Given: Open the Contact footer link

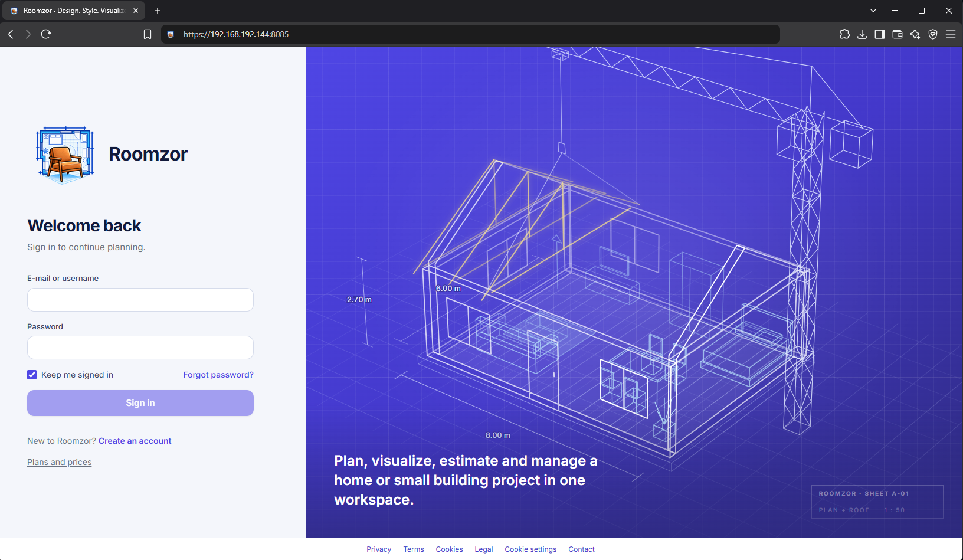Looking at the screenshot, I should tap(582, 549).
